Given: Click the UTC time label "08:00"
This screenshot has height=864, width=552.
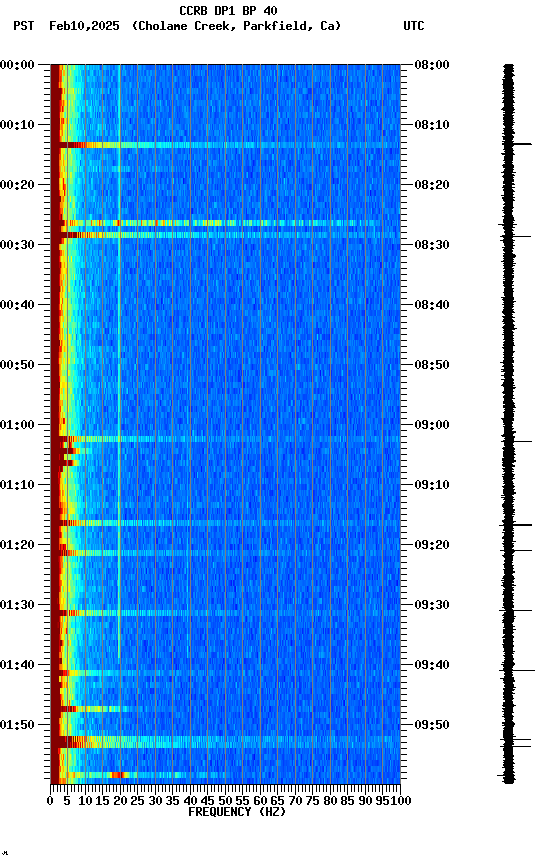Looking at the screenshot, I should (x=432, y=65).
